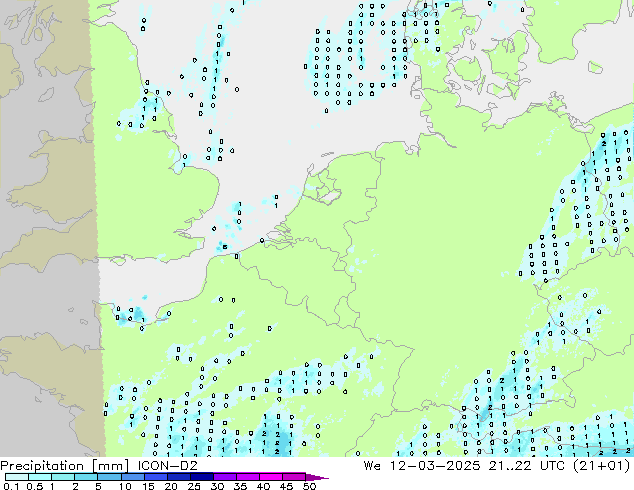Click the date "12-03-2025" text
Viewport: 634px width, 490px height.
pos(435,465)
